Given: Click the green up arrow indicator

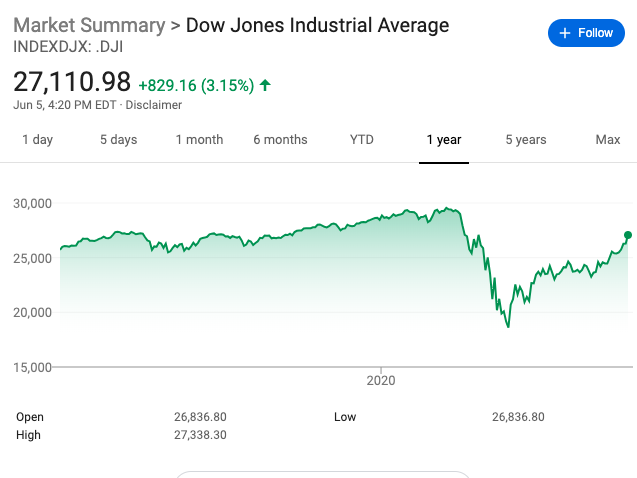Looking at the screenshot, I should pos(265,85).
